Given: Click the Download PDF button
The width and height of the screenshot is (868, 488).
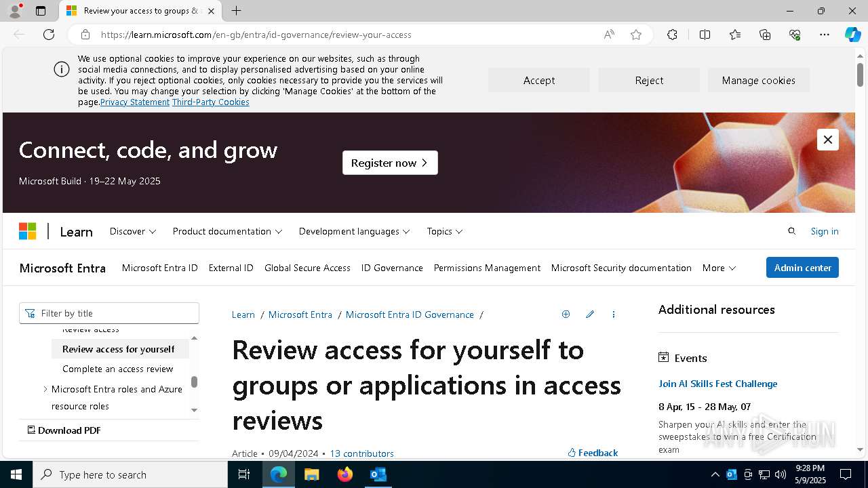Looking at the screenshot, I should [x=64, y=430].
